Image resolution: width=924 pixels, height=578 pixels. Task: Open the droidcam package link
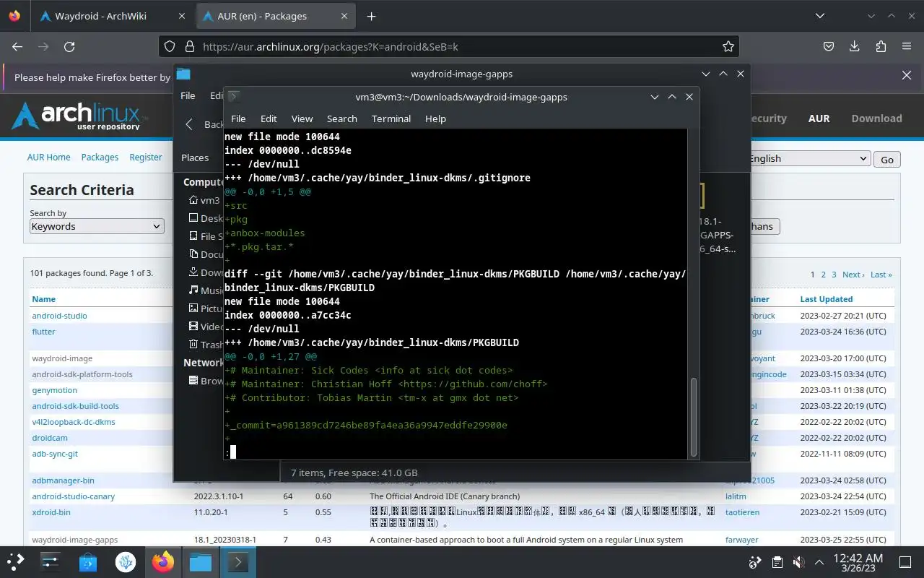[50, 438]
